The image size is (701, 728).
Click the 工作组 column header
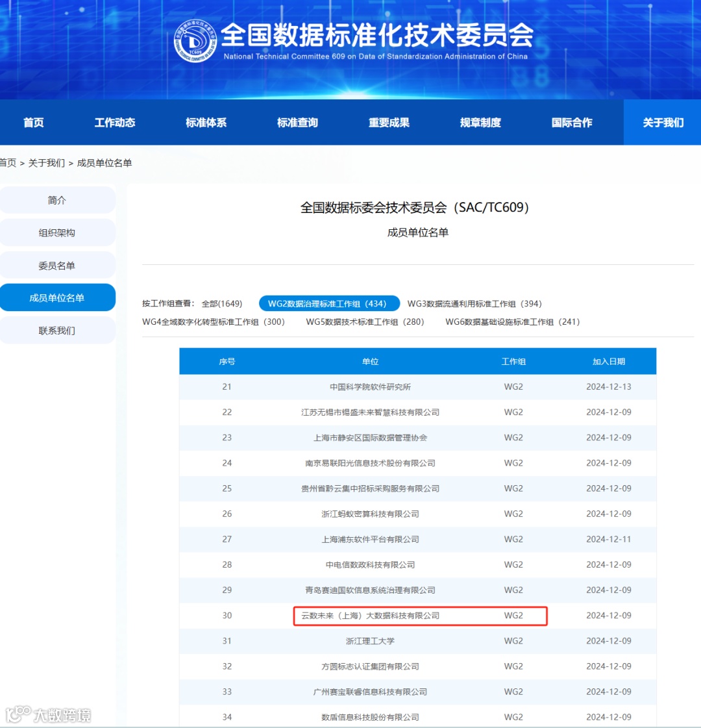pos(513,362)
